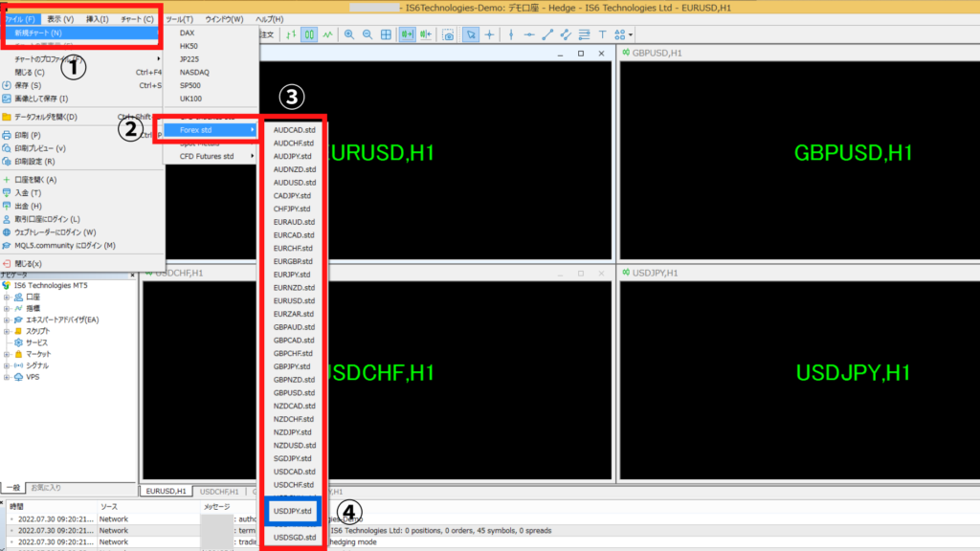Open the shapes objects dropdown arrow
980x551 pixels.
[x=631, y=35]
